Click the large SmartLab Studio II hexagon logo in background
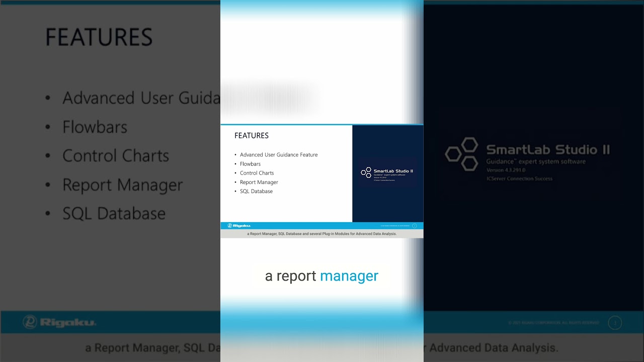This screenshot has height=362, width=644. (x=462, y=154)
